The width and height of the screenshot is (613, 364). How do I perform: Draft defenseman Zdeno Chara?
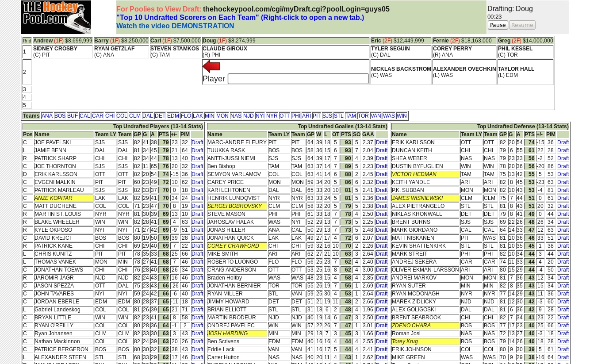563,326
